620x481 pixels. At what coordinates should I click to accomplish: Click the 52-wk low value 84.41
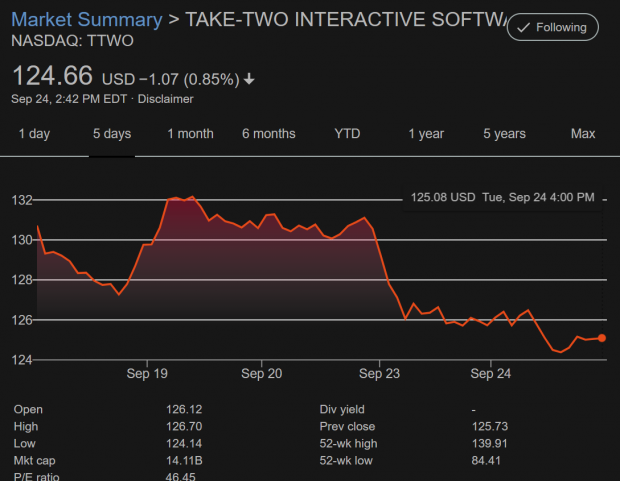click(x=486, y=461)
